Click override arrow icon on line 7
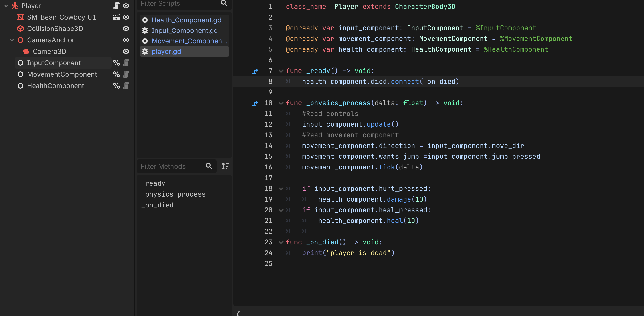644x316 pixels. 255,71
